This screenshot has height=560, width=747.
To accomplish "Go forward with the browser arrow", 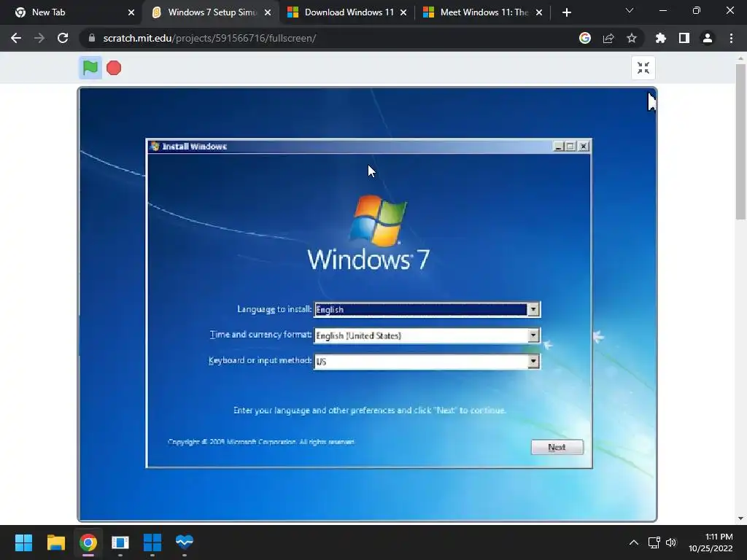I will [39, 38].
